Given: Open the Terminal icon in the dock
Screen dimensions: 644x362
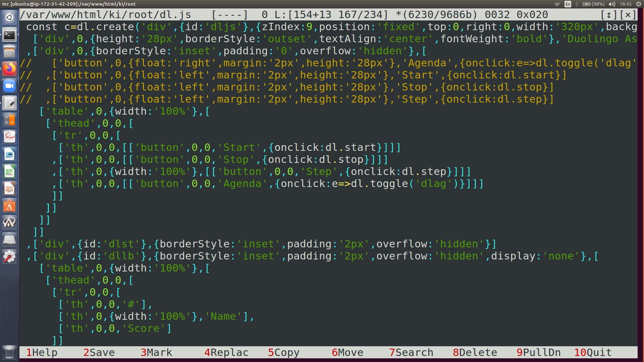Looking at the screenshot, I should pyautogui.click(x=9, y=35).
